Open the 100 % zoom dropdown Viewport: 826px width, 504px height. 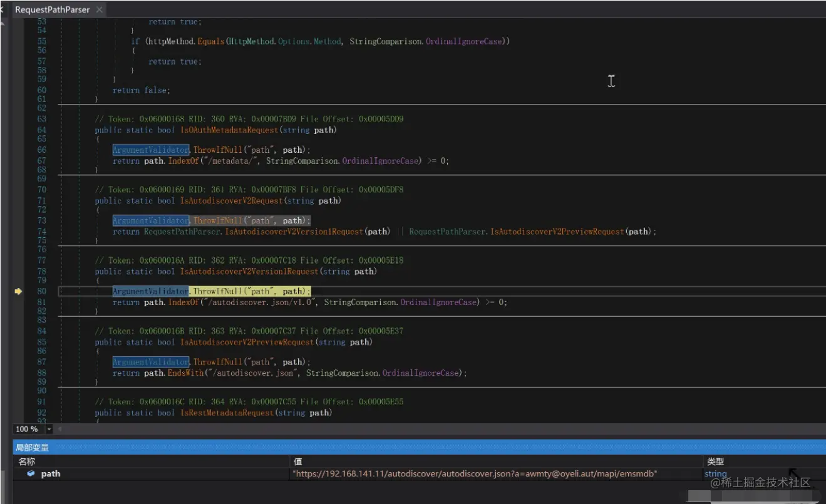(49, 429)
